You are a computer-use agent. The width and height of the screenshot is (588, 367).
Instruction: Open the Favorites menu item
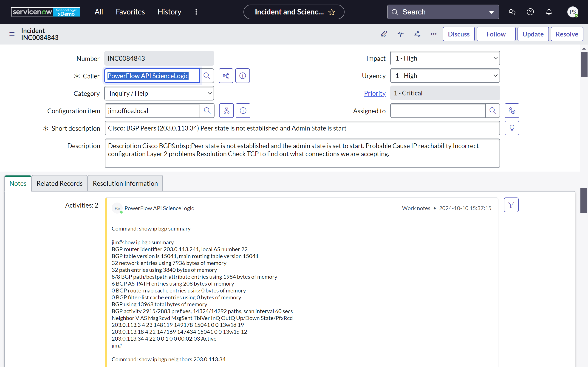tap(130, 12)
